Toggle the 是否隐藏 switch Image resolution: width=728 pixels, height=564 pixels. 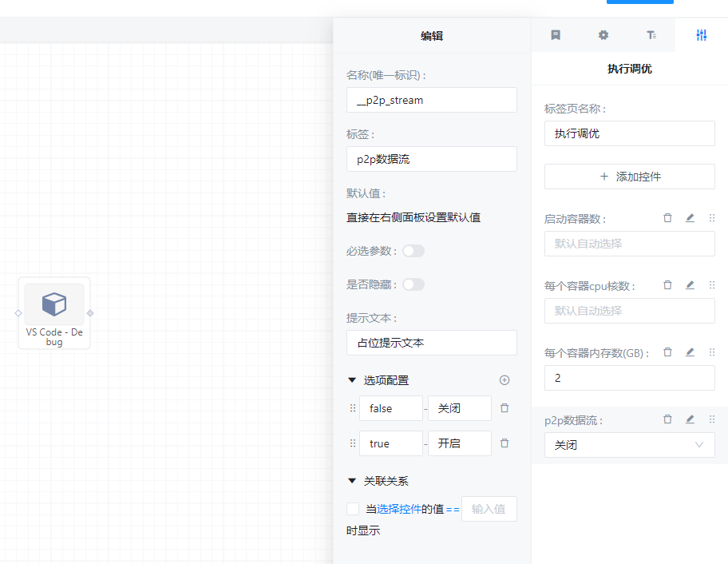[x=413, y=284]
